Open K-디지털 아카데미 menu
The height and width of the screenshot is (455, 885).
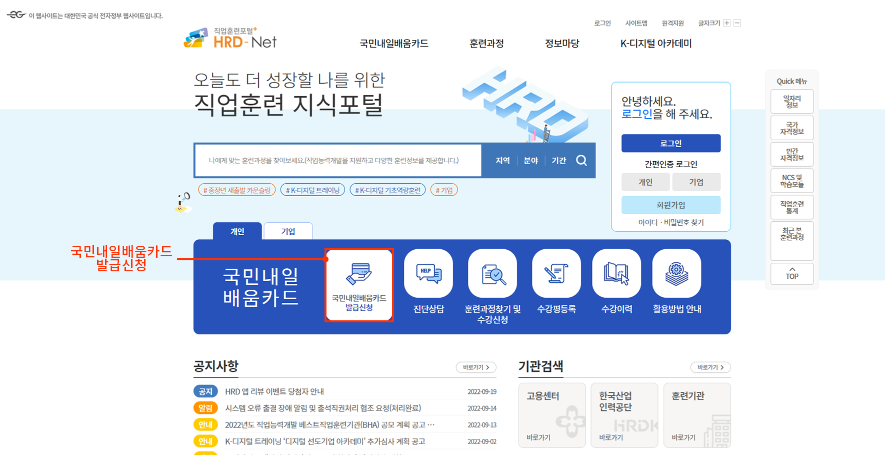click(x=656, y=43)
